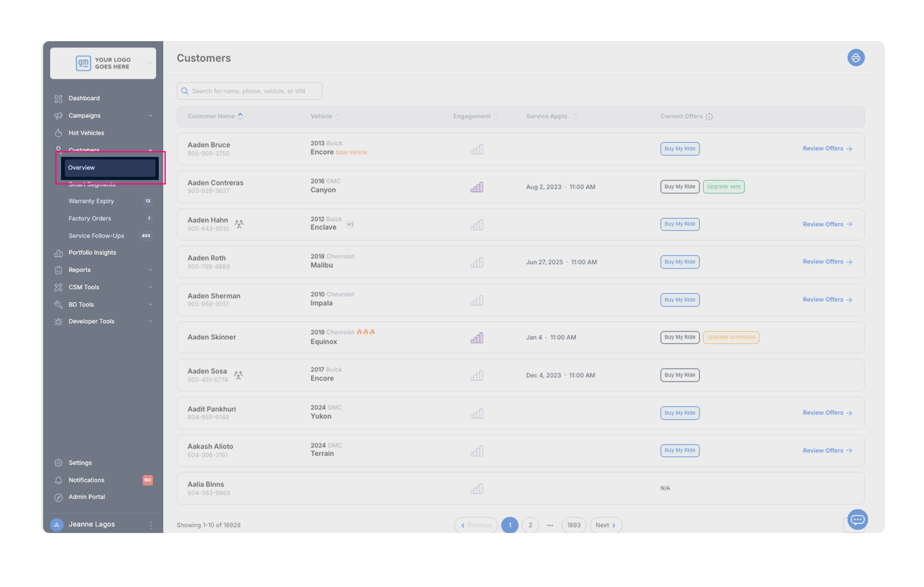Click the Settings gear icon
Image resolution: width=924 pixels, height=587 pixels.
(58, 463)
